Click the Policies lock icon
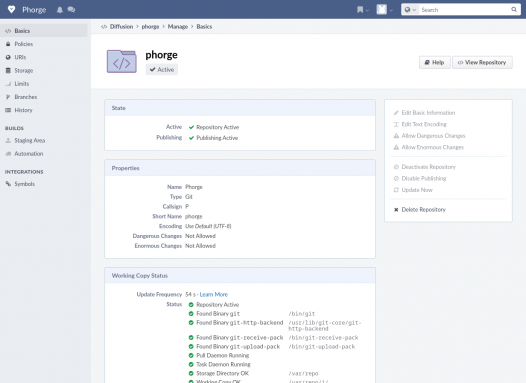The image size is (526, 383). pyautogui.click(x=8, y=44)
